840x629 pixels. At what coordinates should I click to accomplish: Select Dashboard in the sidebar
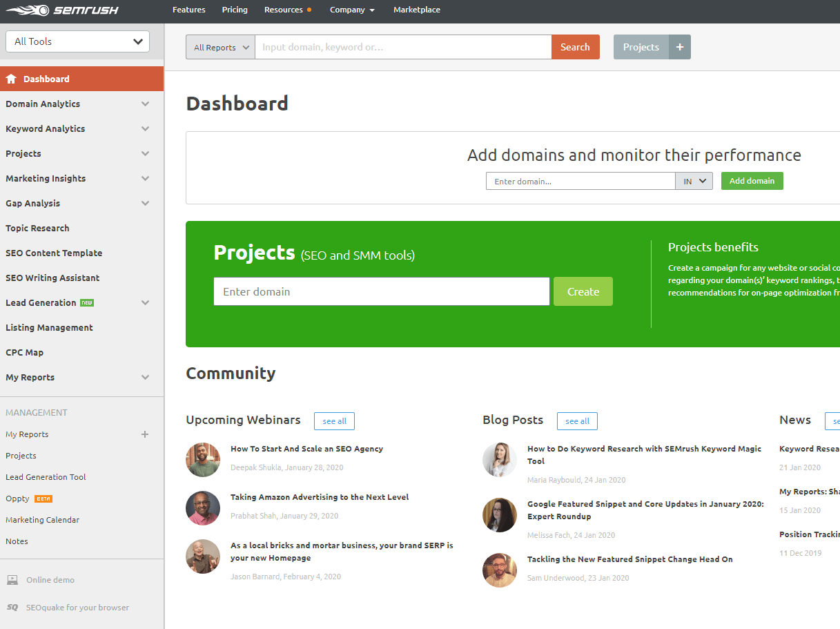coord(81,79)
